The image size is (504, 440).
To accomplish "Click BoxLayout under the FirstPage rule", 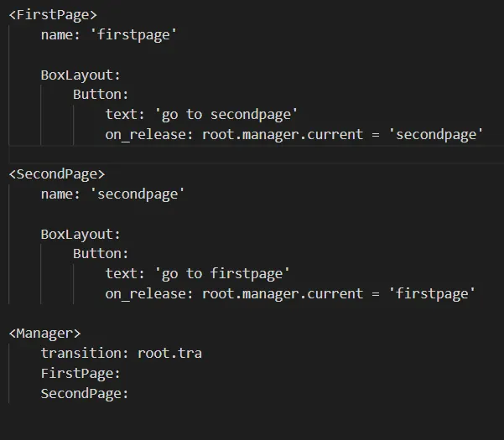I will (81, 75).
